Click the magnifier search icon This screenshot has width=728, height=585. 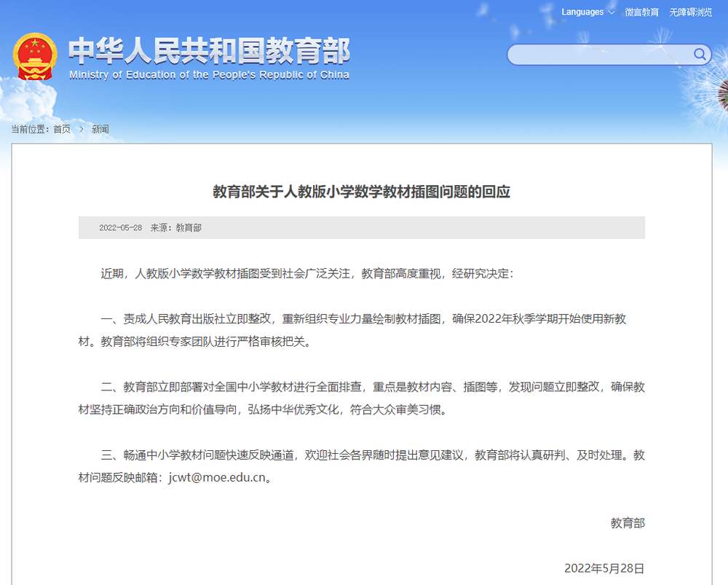point(700,55)
